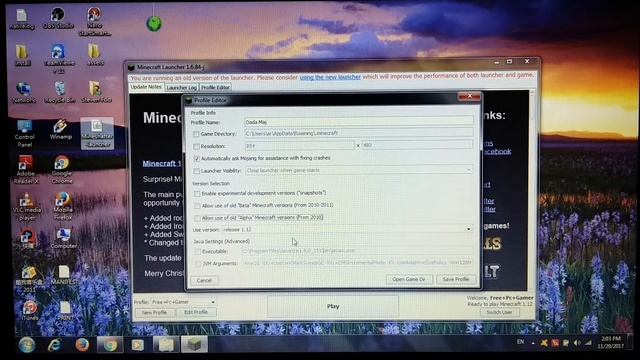Open the Control Panel desktop icon

24,133
